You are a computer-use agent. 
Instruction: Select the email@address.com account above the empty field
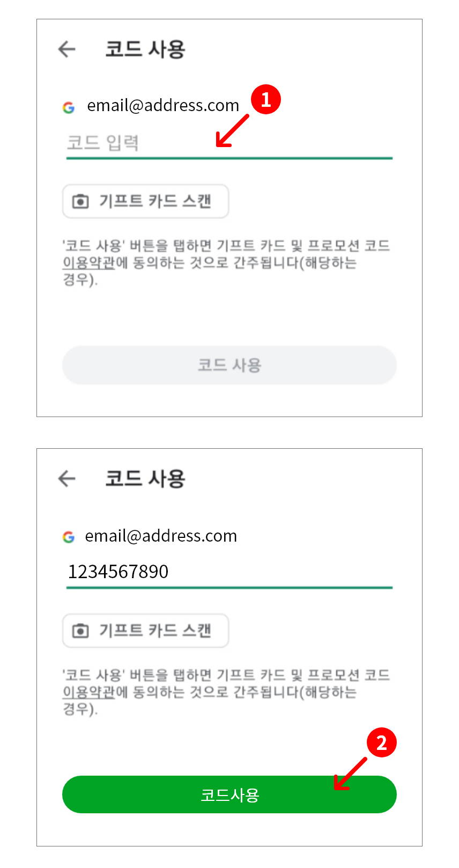[163, 106]
